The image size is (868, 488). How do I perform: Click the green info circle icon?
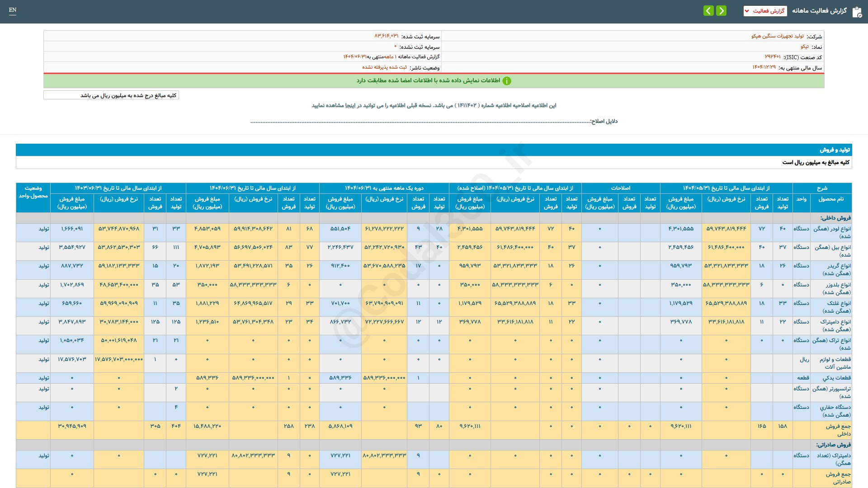coord(507,81)
